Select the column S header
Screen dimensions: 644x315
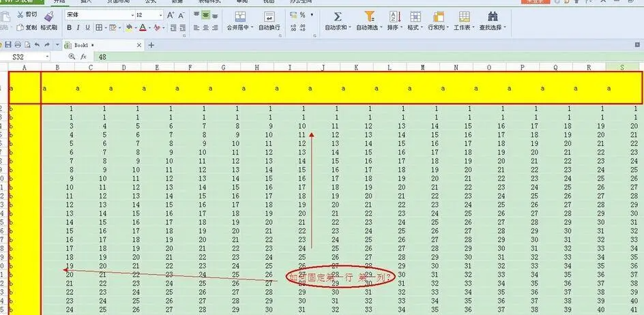(x=622, y=67)
